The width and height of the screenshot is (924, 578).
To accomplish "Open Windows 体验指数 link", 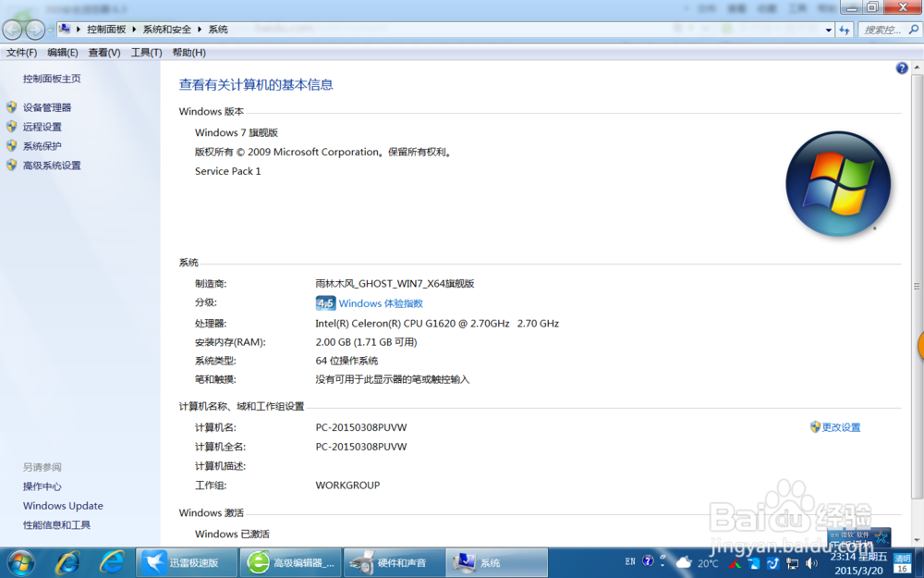I will click(381, 303).
